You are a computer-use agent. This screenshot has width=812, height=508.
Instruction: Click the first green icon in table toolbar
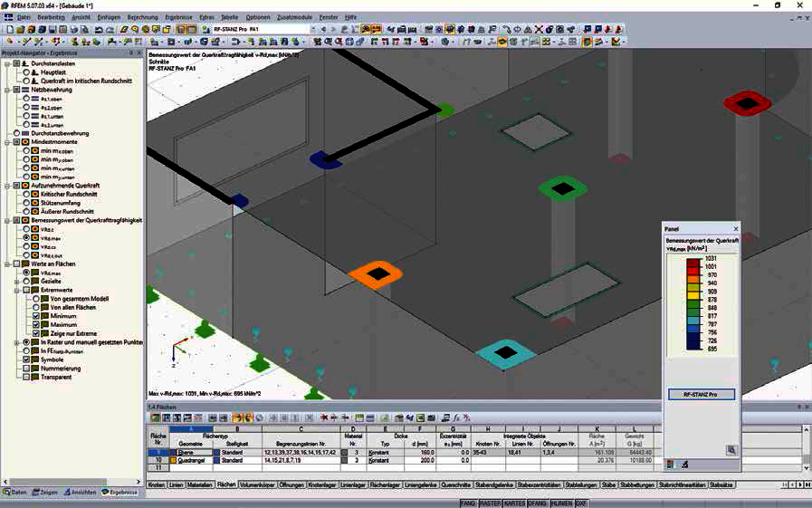156,417
